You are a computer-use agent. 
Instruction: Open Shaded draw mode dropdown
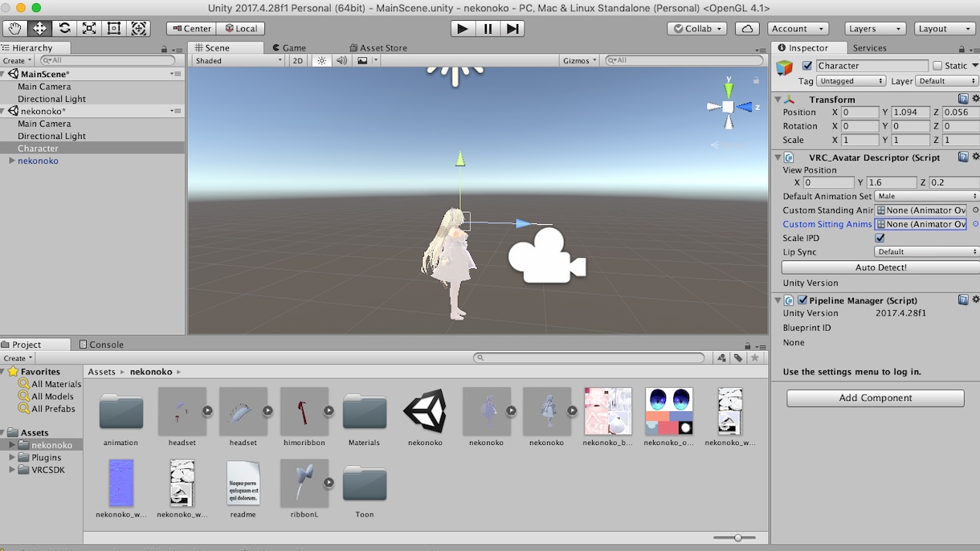(x=239, y=60)
